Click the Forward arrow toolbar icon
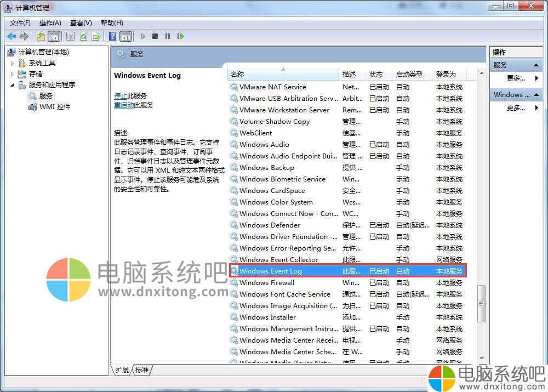This screenshot has width=548, height=392. [24, 36]
